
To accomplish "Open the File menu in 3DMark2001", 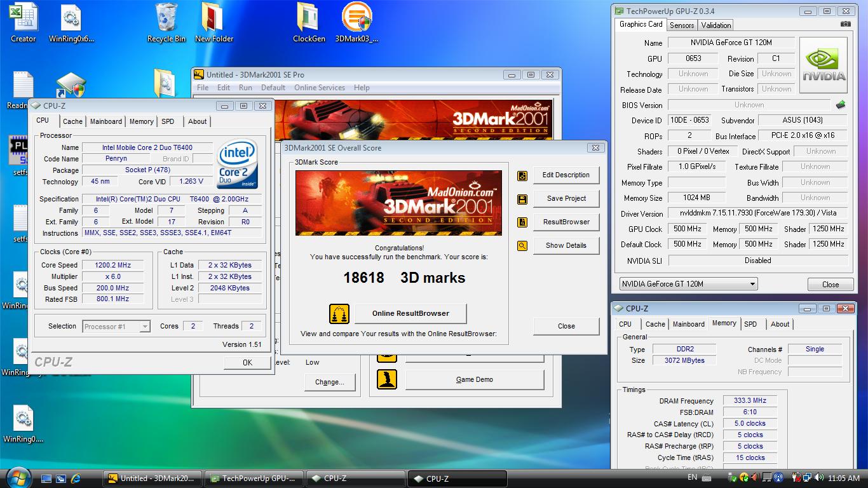I will click(x=203, y=88).
